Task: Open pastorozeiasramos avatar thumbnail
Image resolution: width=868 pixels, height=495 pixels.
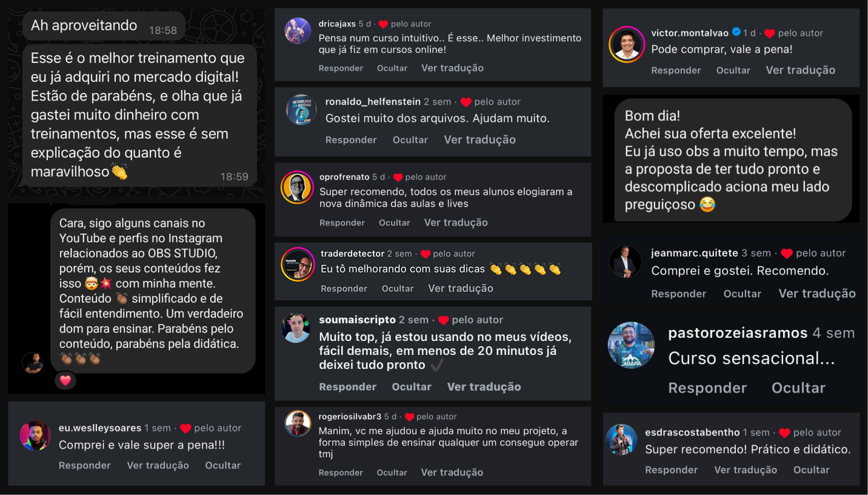Action: 631,345
